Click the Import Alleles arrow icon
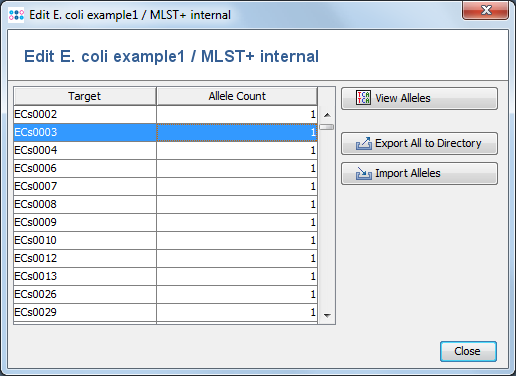This screenshot has height=376, width=516. click(364, 173)
